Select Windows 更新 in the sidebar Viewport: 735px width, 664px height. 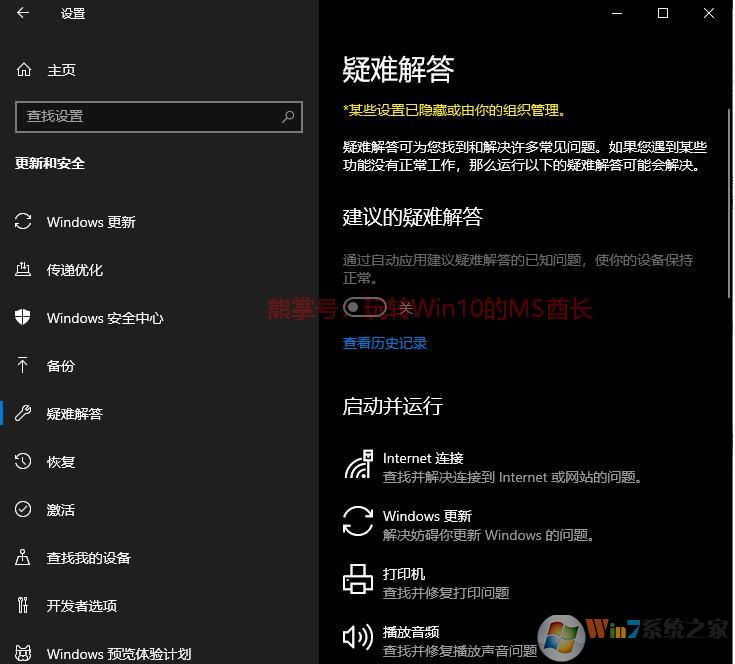pyautogui.click(x=91, y=222)
